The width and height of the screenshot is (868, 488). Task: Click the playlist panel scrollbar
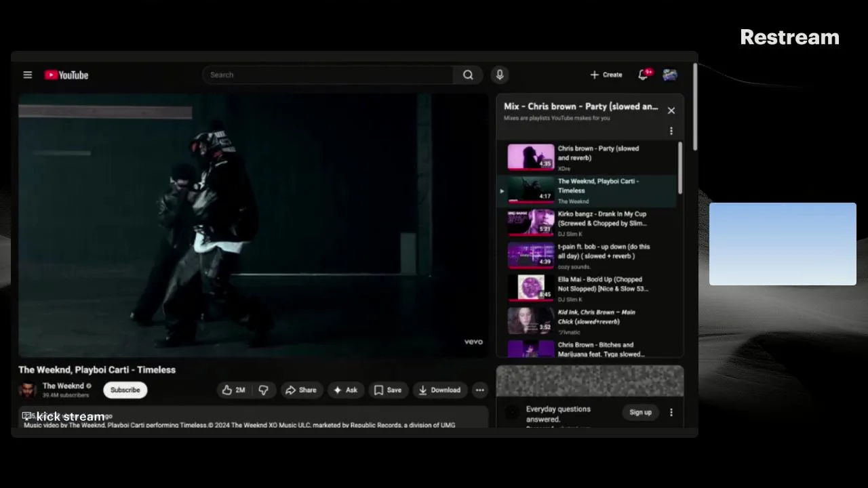pos(680,168)
